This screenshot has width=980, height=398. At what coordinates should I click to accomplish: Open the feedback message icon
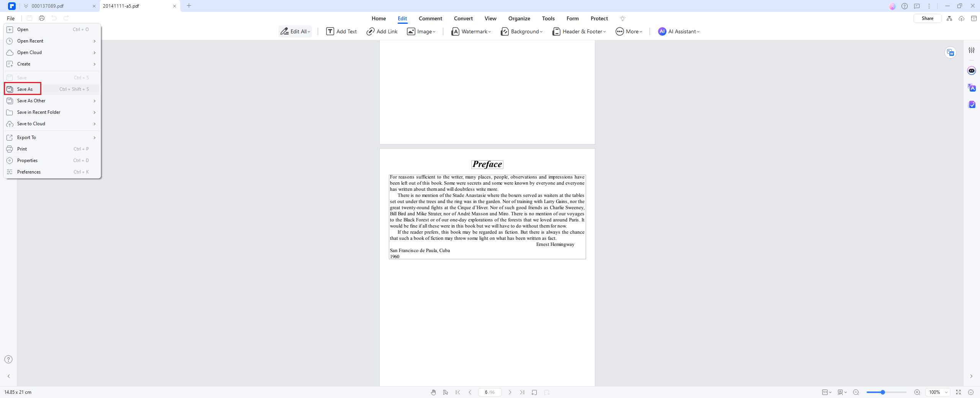coord(917,6)
